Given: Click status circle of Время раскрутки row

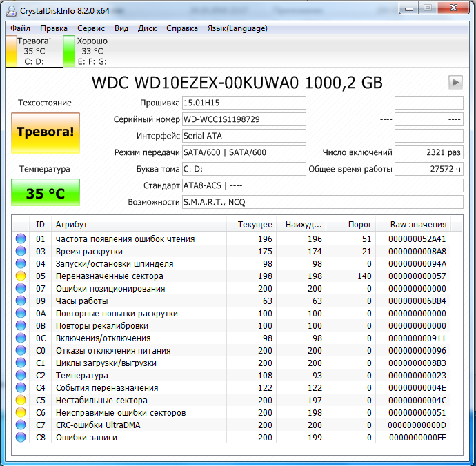Looking at the screenshot, I should pos(21,251).
